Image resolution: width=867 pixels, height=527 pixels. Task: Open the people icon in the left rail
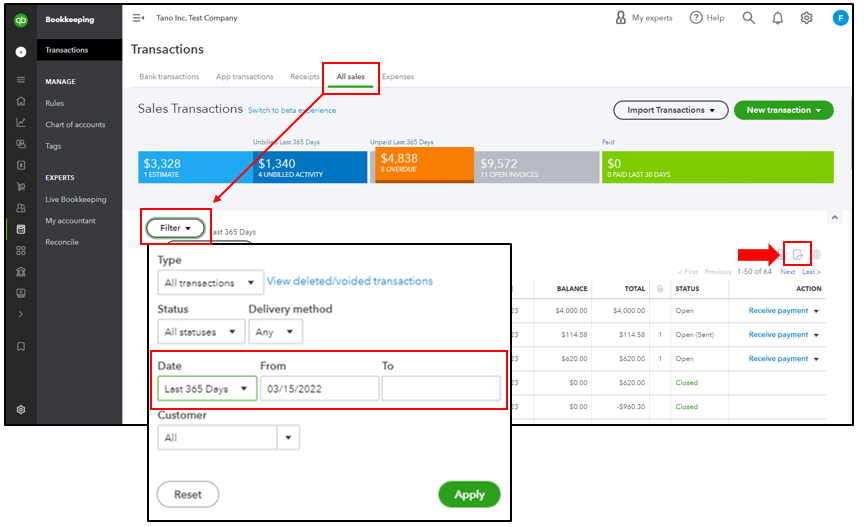tap(21, 208)
